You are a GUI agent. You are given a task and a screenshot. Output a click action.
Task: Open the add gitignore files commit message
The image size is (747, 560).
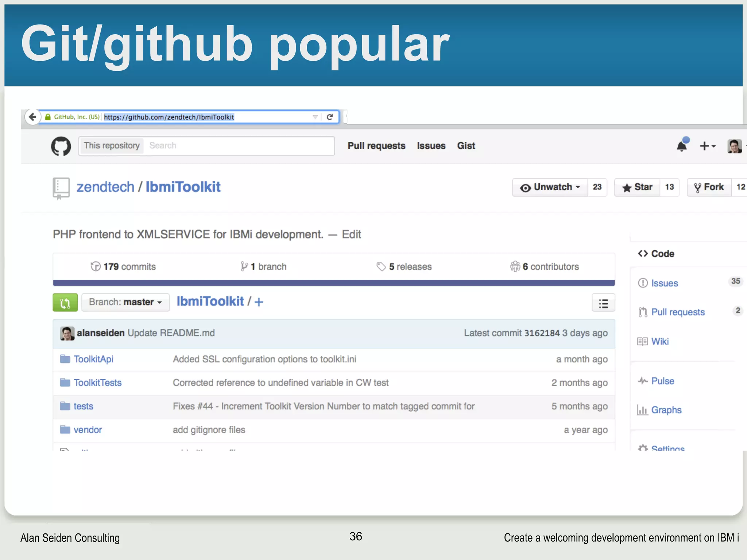[209, 430]
